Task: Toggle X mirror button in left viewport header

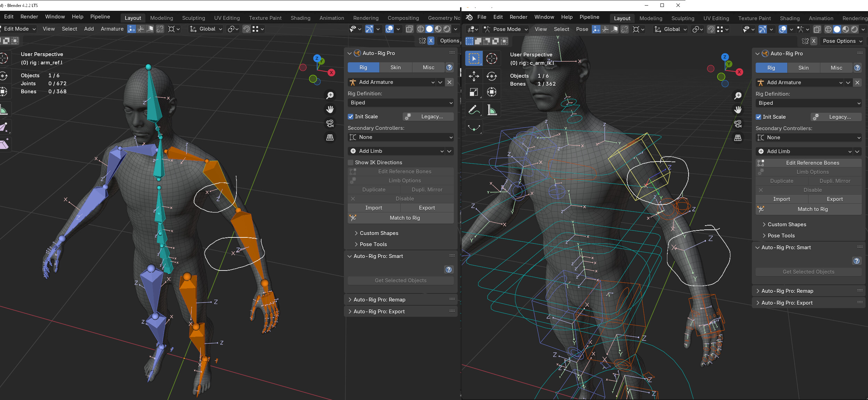Action: click(431, 41)
